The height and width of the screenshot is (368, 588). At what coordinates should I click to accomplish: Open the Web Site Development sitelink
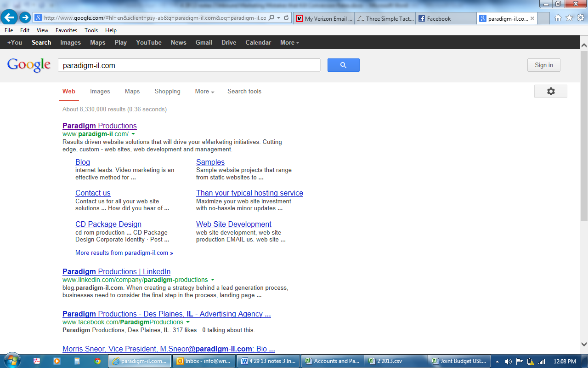tap(234, 224)
